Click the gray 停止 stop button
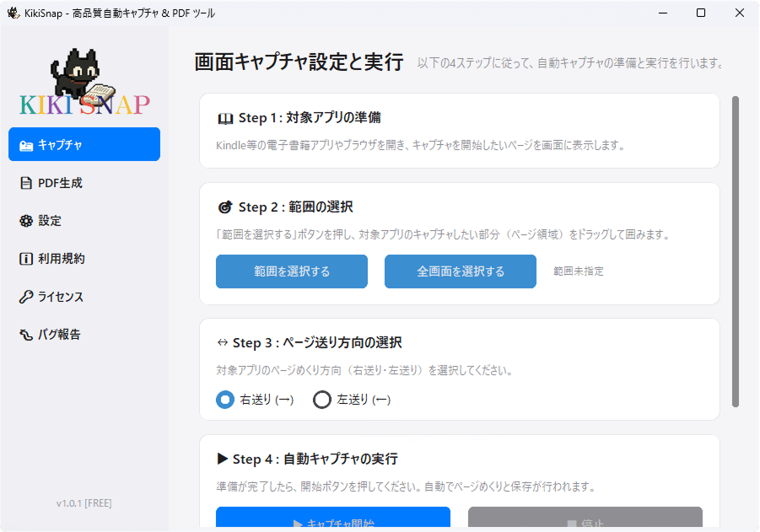Image resolution: width=760 pixels, height=532 pixels. pyautogui.click(x=585, y=519)
